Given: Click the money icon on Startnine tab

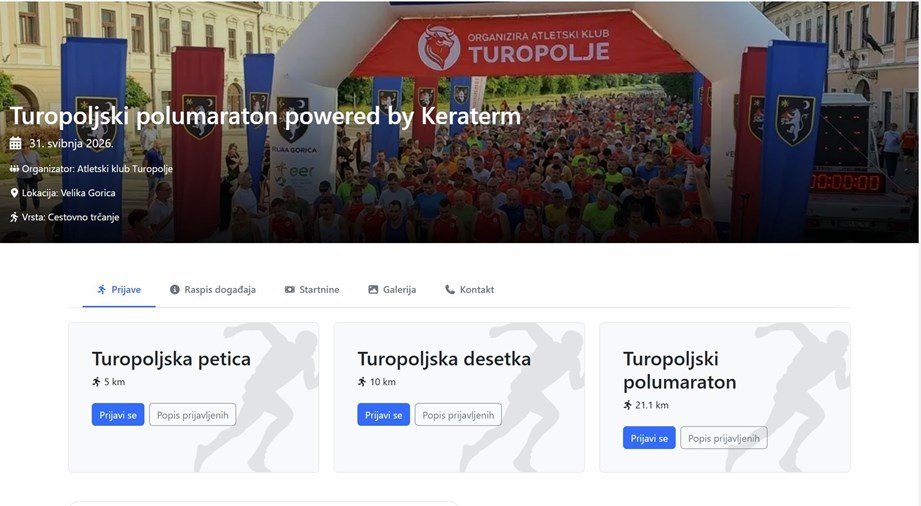Looking at the screenshot, I should 290,290.
